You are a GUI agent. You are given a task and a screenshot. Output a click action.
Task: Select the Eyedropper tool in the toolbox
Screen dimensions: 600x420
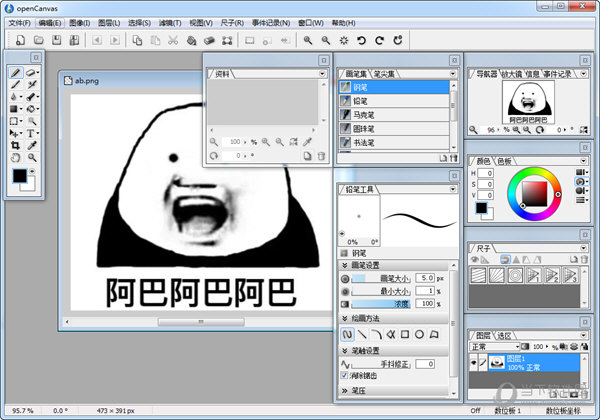click(x=32, y=145)
